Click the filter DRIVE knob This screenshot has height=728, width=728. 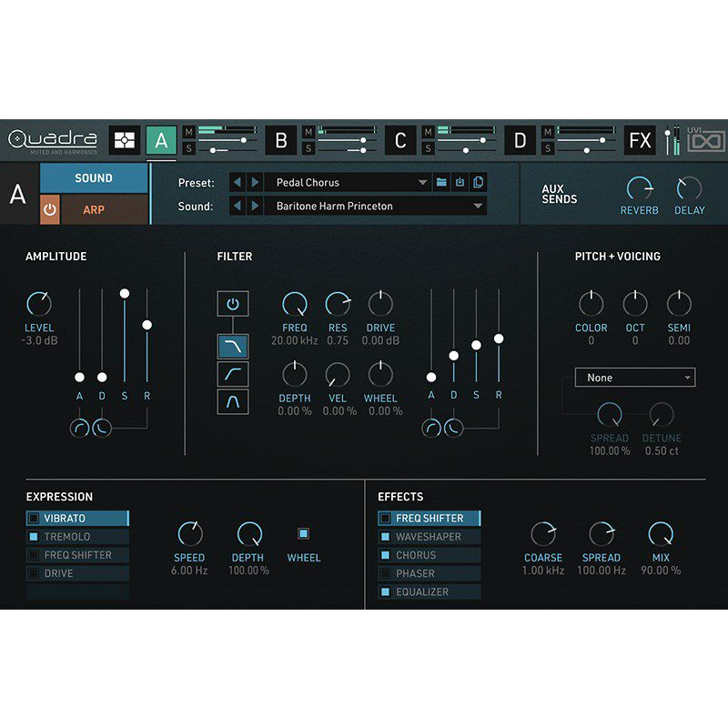coord(380,304)
